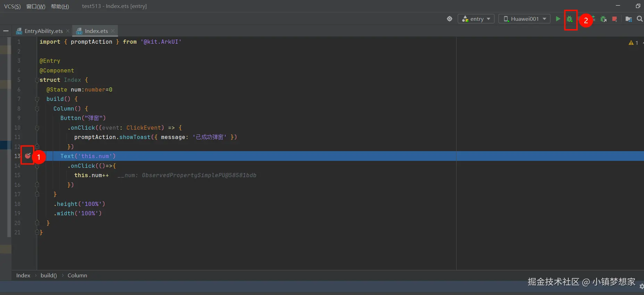Start debugging with the green bug icon
This screenshot has width=644, height=295.
pyautogui.click(x=570, y=19)
